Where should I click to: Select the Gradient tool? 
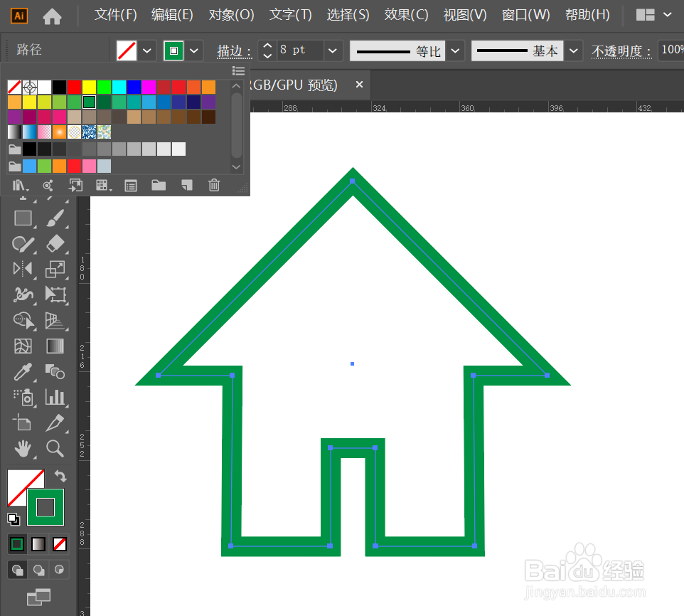[x=56, y=346]
